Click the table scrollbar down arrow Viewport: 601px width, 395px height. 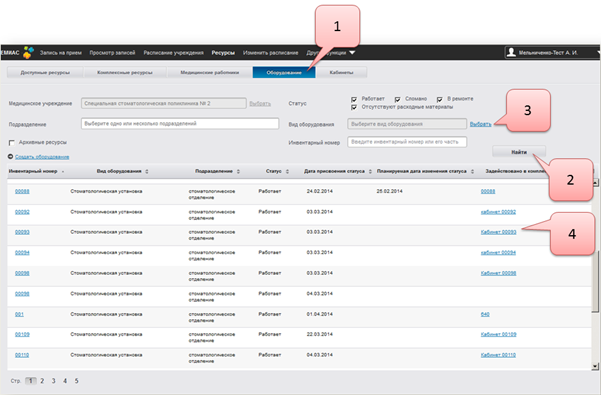click(x=595, y=367)
